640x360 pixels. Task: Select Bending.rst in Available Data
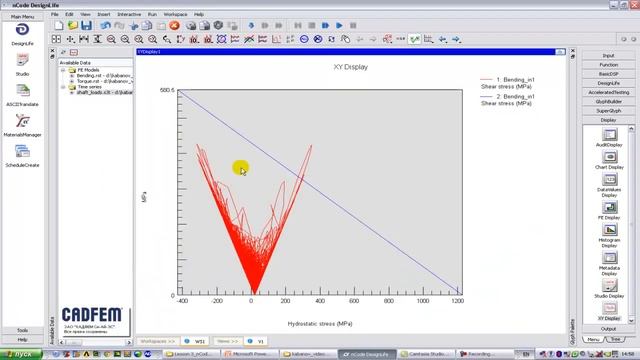click(x=104, y=76)
